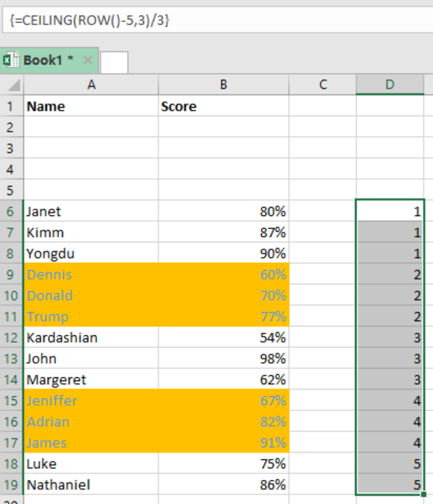Select the orange cell with 82%
433x504 pixels.
click(x=224, y=421)
